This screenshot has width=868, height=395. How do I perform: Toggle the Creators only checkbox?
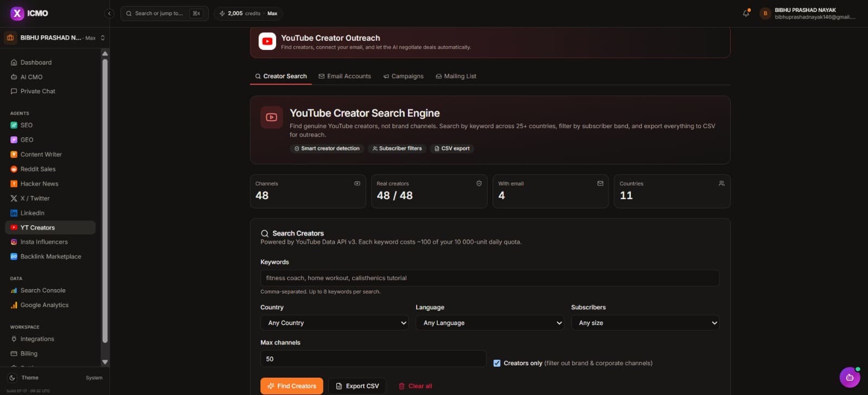click(x=497, y=363)
